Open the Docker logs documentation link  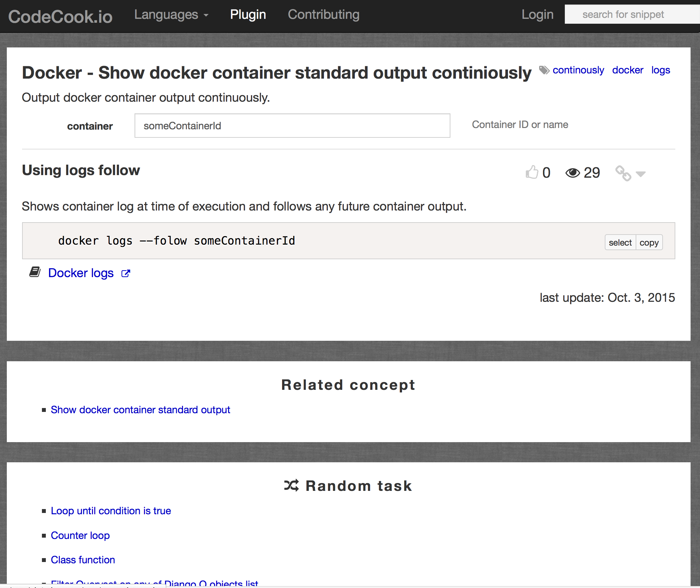(x=81, y=273)
